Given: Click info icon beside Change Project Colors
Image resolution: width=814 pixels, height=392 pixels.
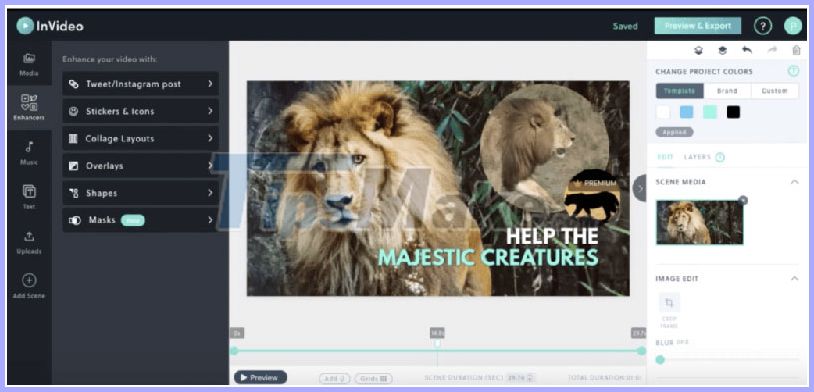Looking at the screenshot, I should (793, 71).
